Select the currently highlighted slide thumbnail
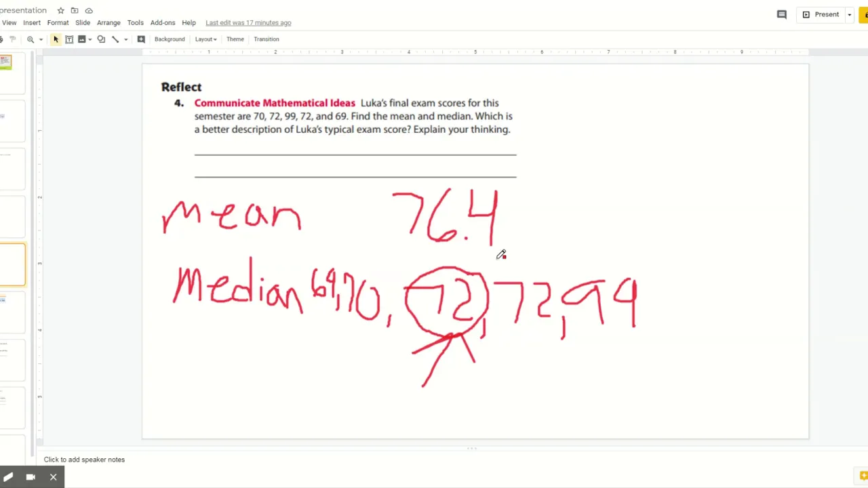Screen dimensions: 868x488 point(12,264)
